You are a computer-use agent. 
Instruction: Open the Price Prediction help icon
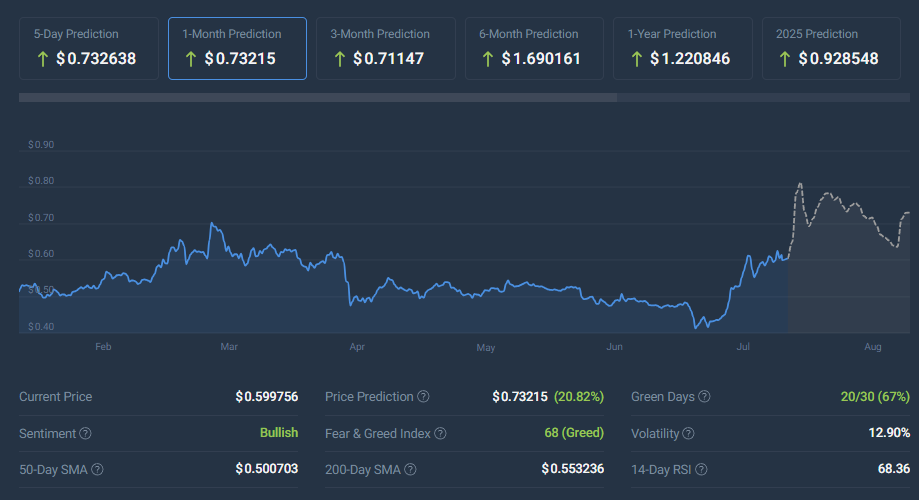pos(423,397)
